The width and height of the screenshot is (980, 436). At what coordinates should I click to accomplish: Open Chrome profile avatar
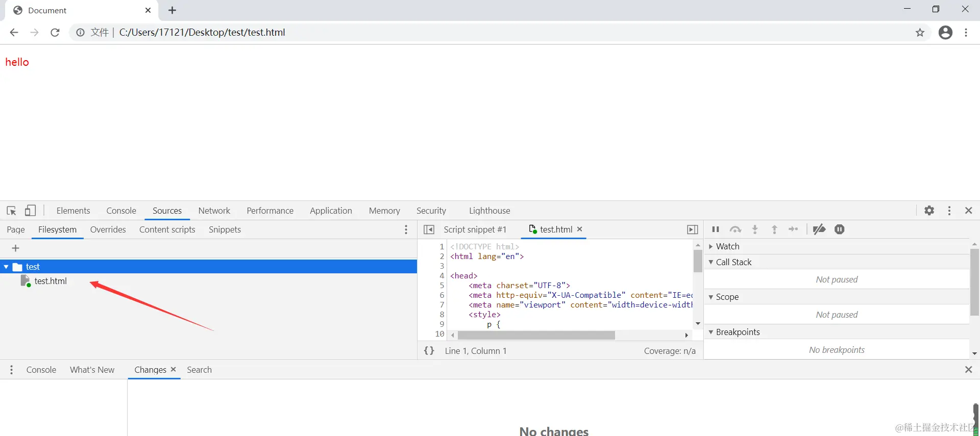[x=945, y=33]
